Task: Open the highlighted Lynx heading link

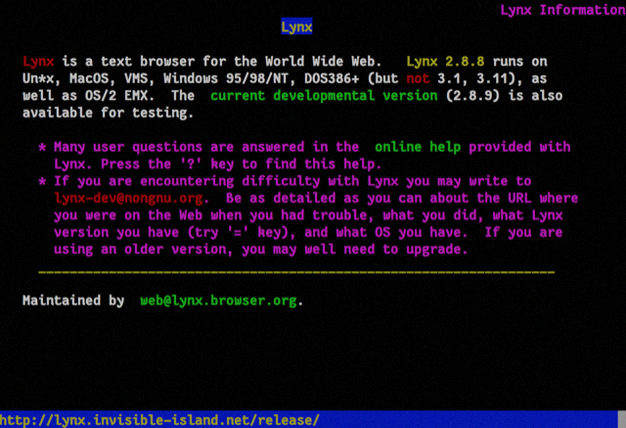Action: click(297, 27)
